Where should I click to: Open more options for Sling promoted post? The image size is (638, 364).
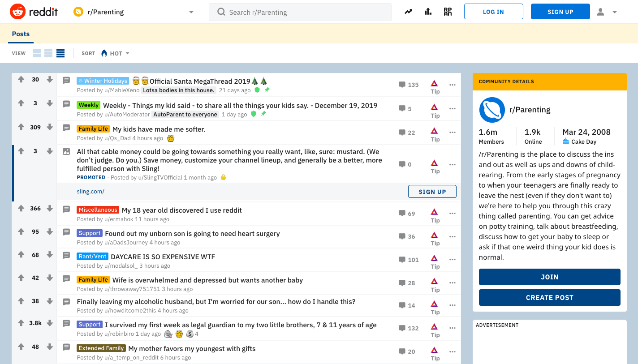coord(453,164)
